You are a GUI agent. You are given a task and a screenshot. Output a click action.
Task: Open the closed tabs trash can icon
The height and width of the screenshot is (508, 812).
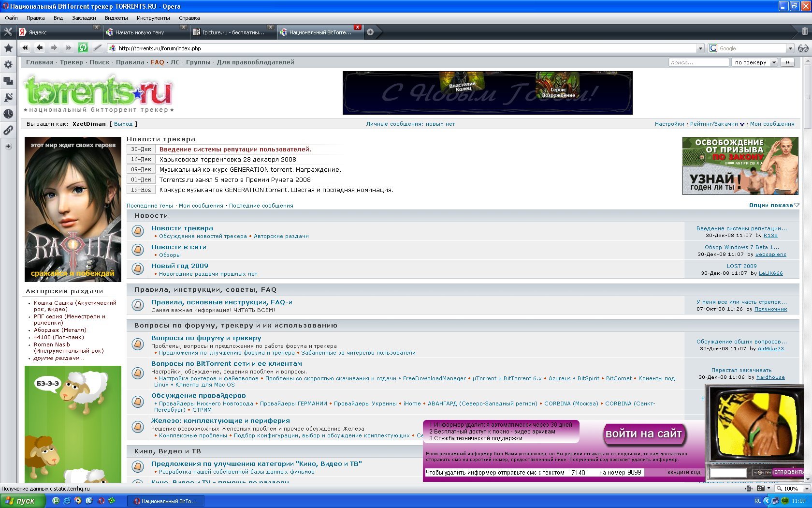pyautogui.click(x=805, y=31)
